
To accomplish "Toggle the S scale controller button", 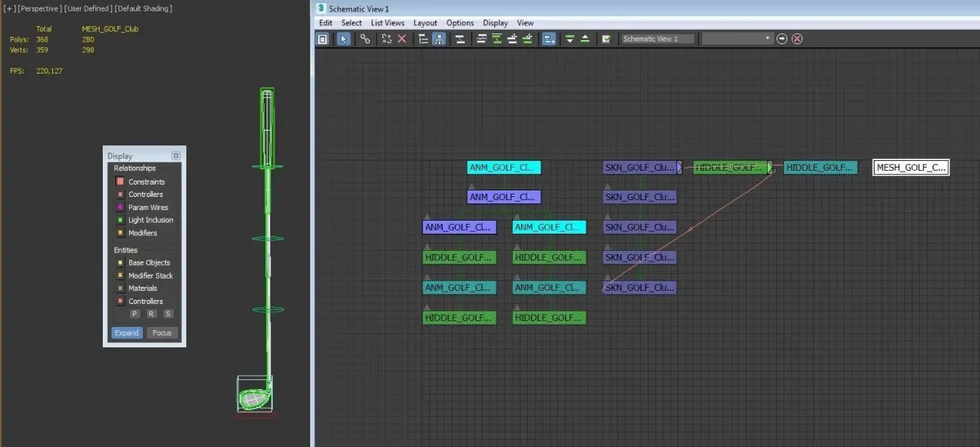I will pyautogui.click(x=168, y=314).
